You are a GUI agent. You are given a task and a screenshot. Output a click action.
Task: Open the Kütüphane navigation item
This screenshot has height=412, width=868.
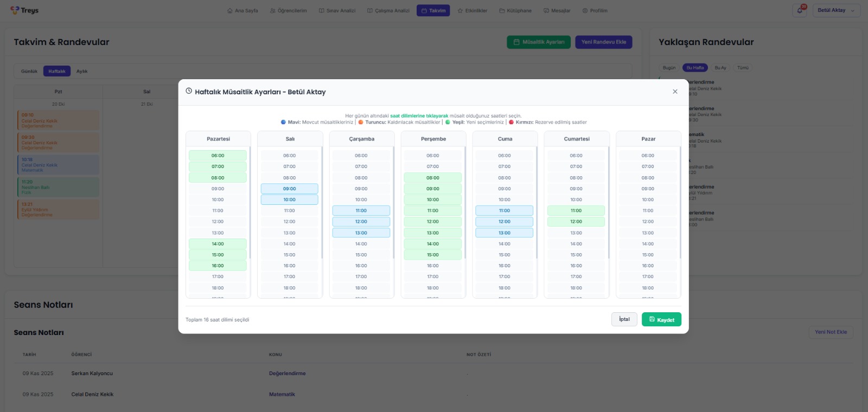pos(515,10)
